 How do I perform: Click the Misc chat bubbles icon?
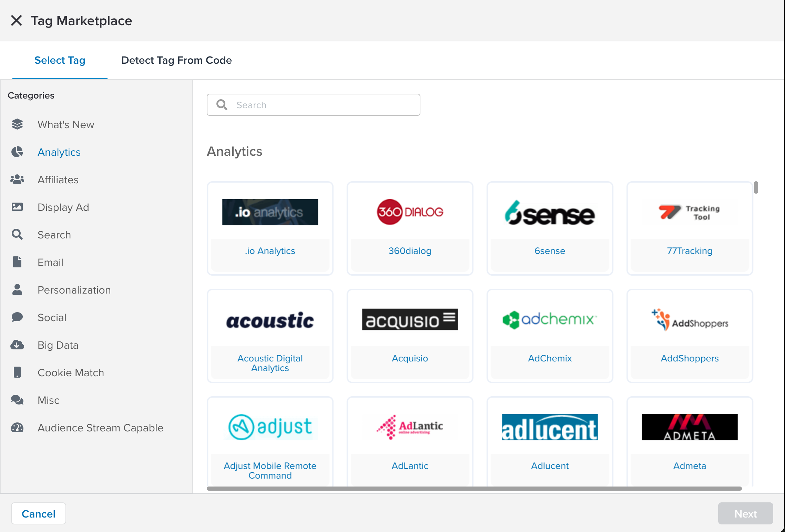pos(17,400)
